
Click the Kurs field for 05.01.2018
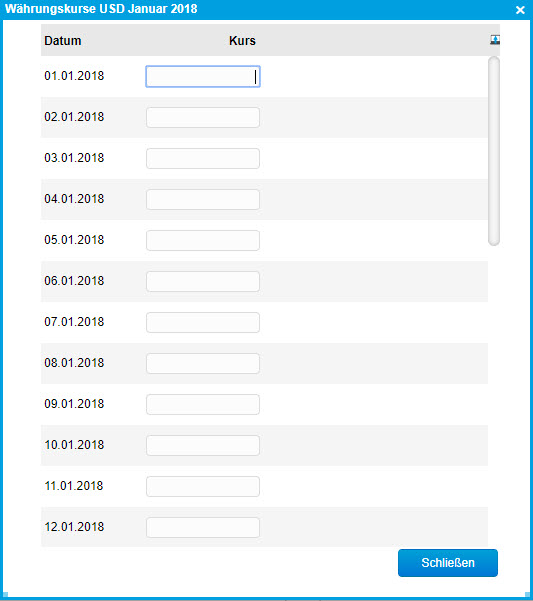pos(203,240)
